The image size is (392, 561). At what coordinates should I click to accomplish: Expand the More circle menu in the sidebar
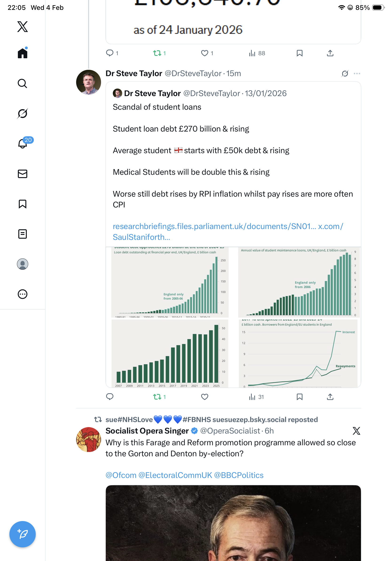[23, 294]
